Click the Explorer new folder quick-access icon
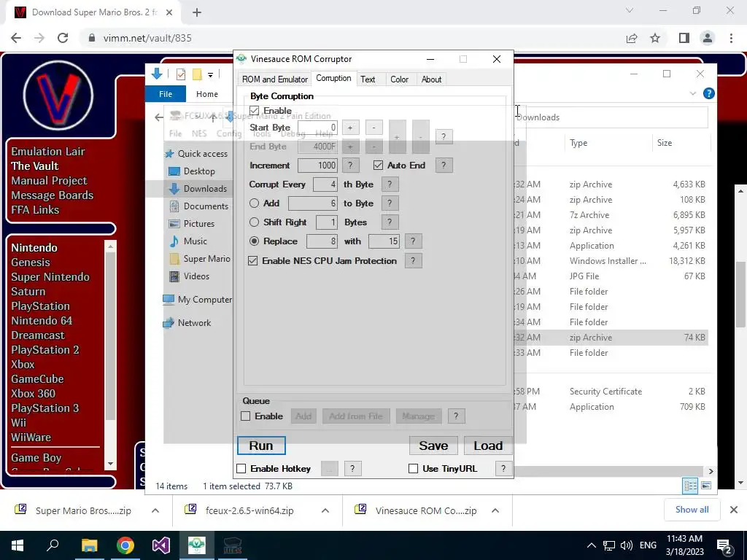The height and width of the screenshot is (560, 747). coord(197,74)
